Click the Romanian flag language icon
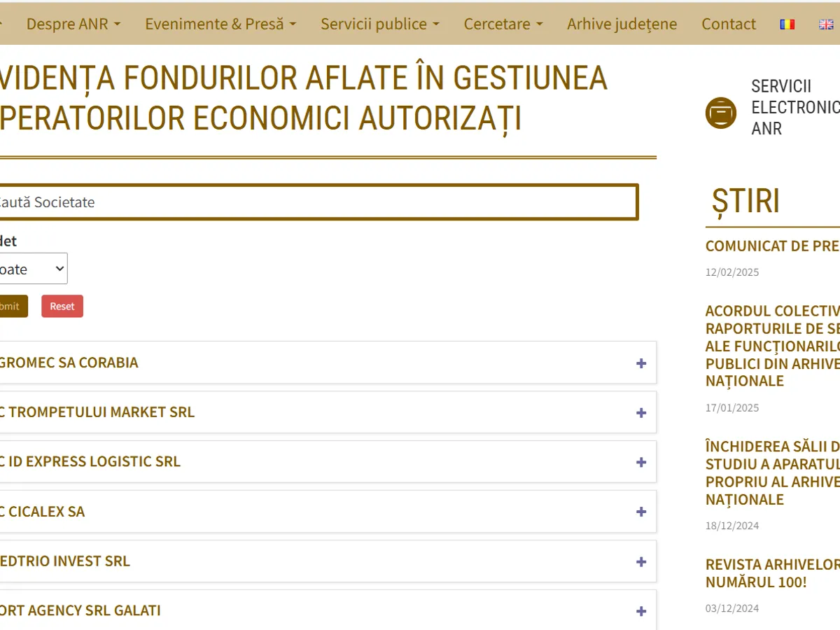The height and width of the screenshot is (630, 840). 787,24
